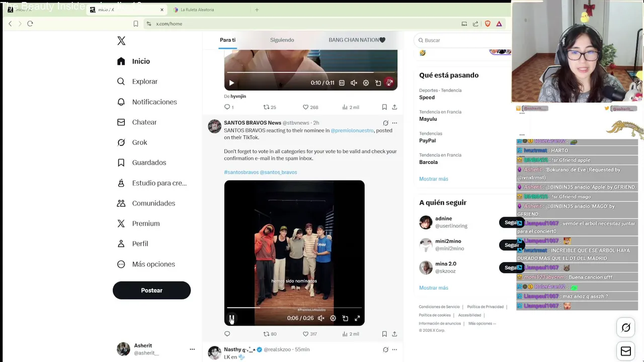Image resolution: width=644 pixels, height=362 pixels.
Task: Bookmark the SANTOS BRAVOS News post
Action: tap(384, 334)
